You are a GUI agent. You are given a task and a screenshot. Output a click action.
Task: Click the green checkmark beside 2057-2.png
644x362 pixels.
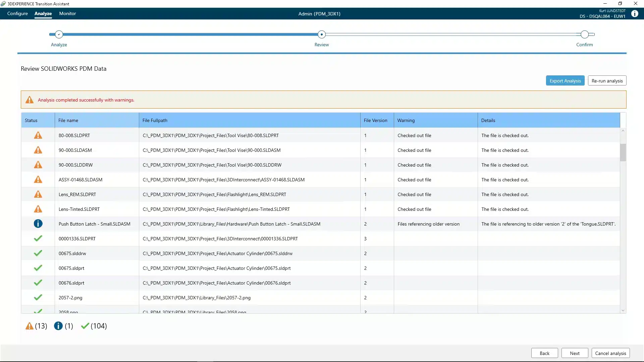pyautogui.click(x=38, y=297)
